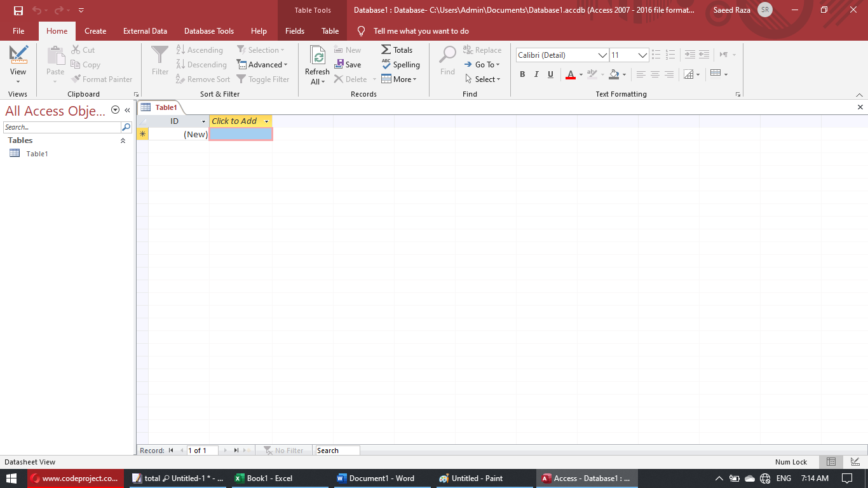Customize the Quick Access Toolbar dropdown
Viewport: 868px width, 488px height.
tap(81, 10)
